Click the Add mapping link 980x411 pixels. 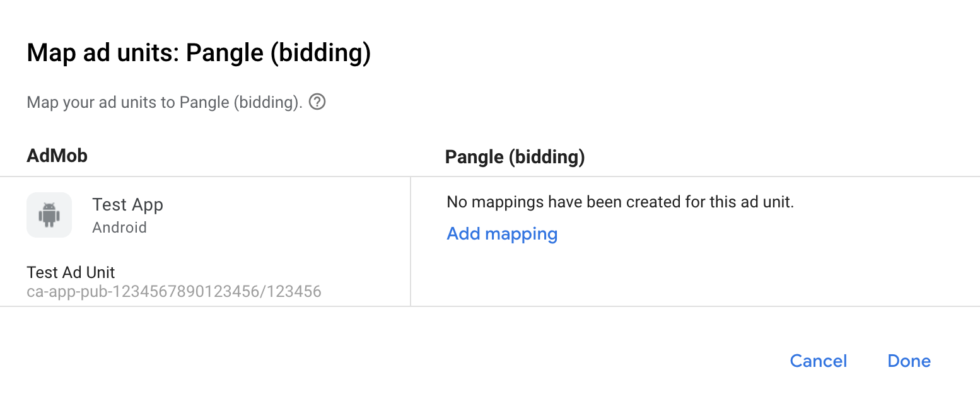click(x=502, y=234)
